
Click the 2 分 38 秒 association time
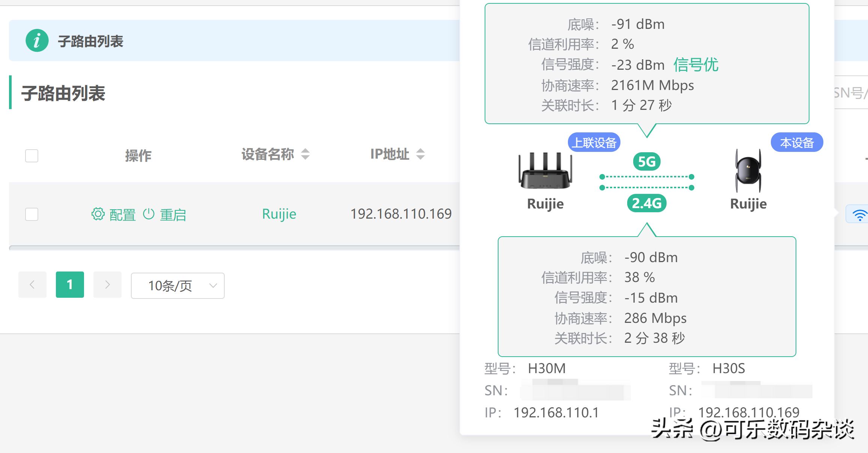(x=655, y=338)
